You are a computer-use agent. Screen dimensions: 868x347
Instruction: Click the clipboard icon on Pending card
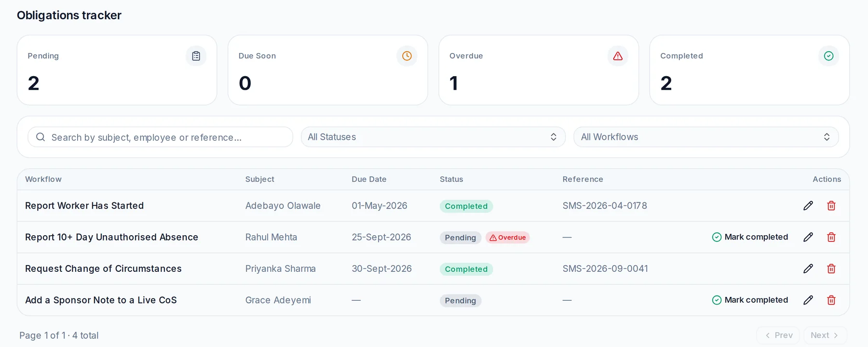coord(196,56)
